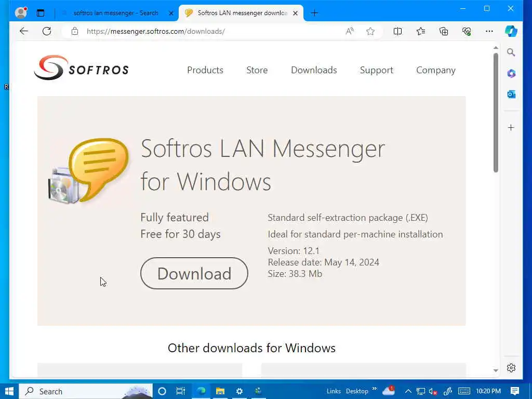Open Outlook sidebar icon
The width and height of the screenshot is (532, 399).
coord(511,94)
